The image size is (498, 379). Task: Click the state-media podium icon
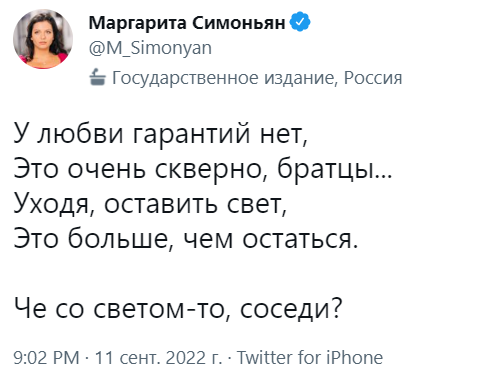[x=97, y=77]
